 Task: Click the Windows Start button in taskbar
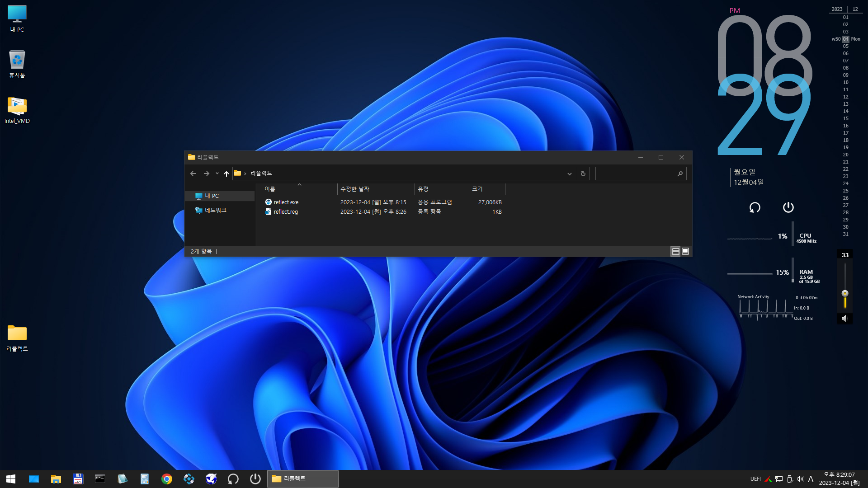pos(11,479)
